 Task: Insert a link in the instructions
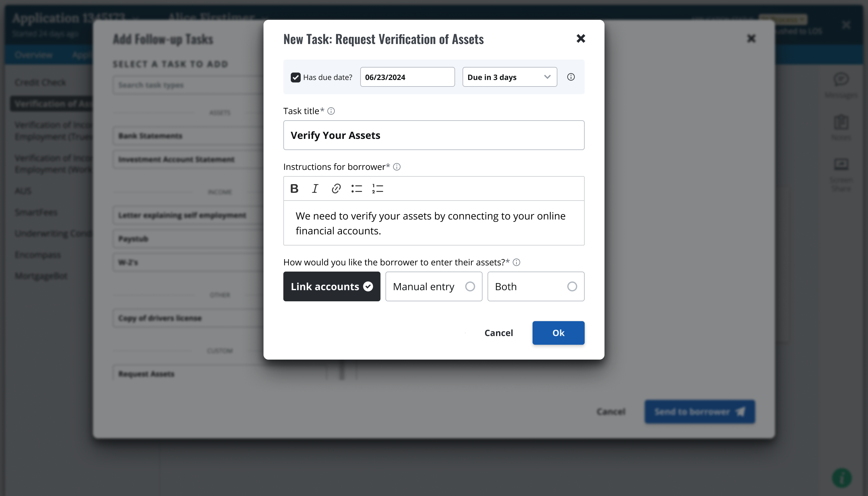click(x=336, y=188)
